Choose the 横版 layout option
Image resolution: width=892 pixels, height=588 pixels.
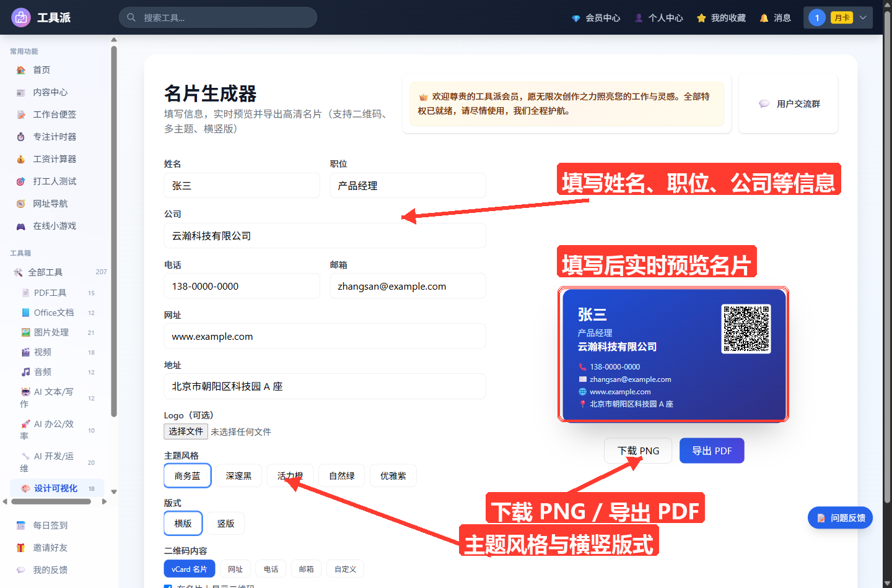(x=183, y=523)
